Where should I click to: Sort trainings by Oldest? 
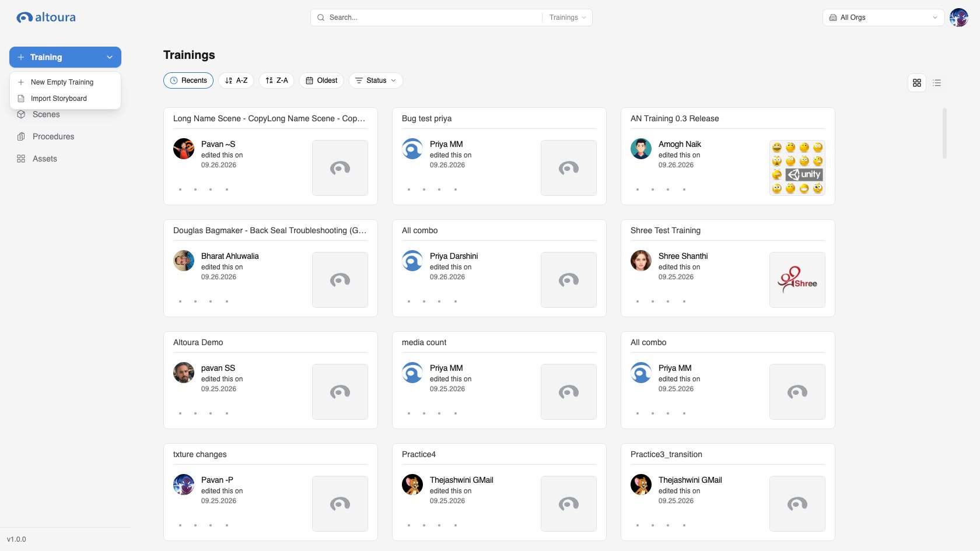(321, 80)
